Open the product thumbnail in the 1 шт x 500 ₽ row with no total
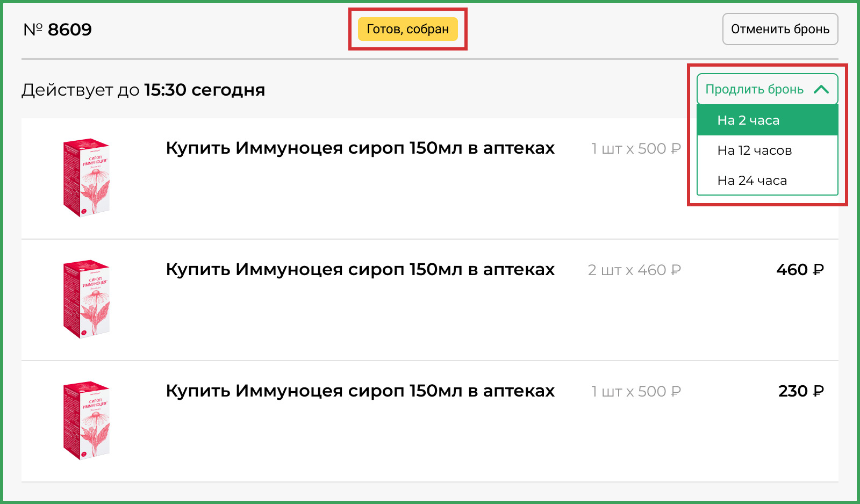 [87, 178]
